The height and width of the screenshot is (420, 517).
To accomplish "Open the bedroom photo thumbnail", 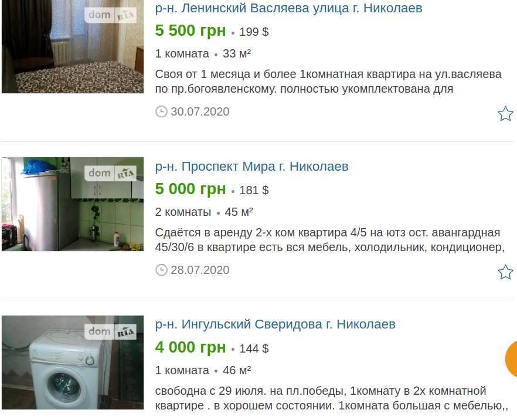I will coord(73,46).
